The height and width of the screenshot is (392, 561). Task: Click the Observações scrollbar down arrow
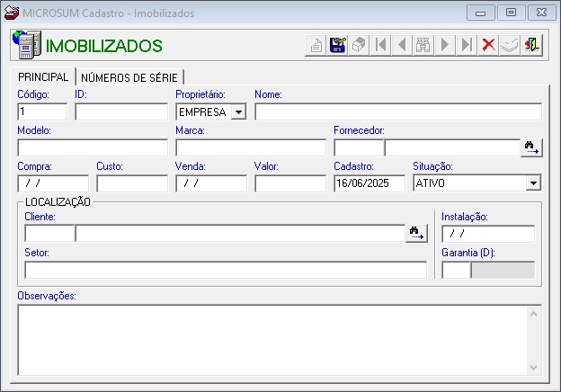pos(533,368)
